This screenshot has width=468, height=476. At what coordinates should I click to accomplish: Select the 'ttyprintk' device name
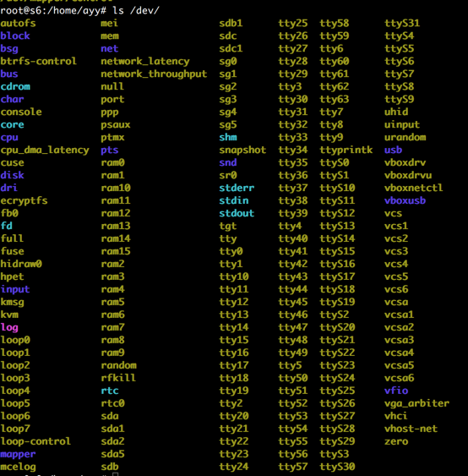coord(346,150)
